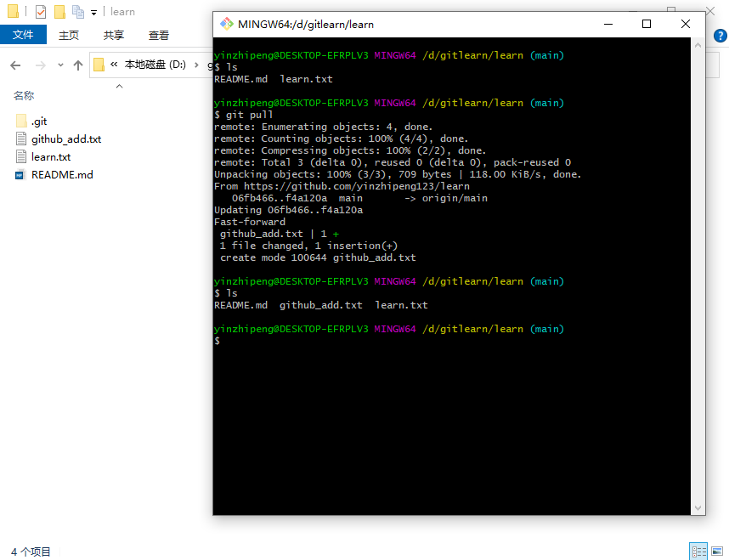Click the Explorer window folder icon
This screenshot has width=729, height=560.
(x=13, y=11)
